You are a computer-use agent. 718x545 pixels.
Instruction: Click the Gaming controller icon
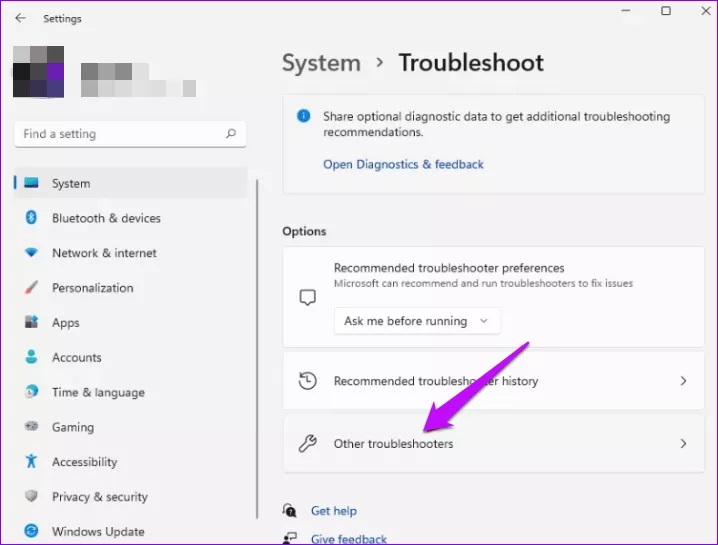[31, 426]
